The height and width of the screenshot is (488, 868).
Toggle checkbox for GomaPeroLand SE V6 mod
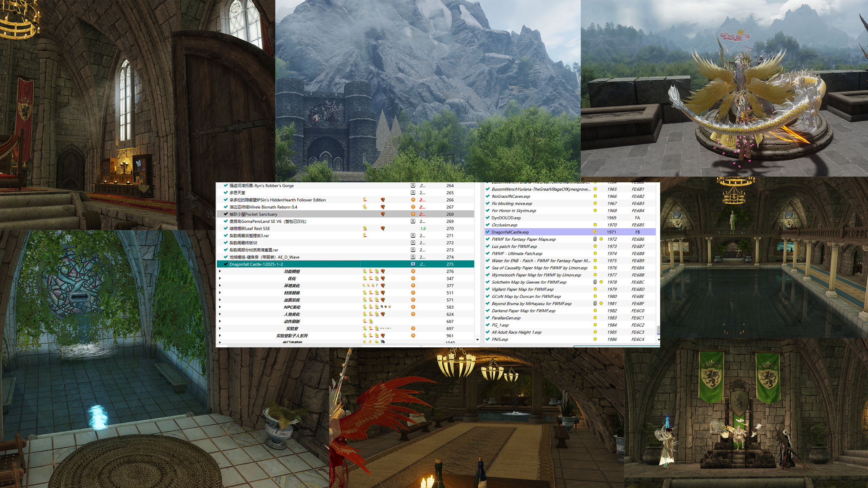pos(225,221)
